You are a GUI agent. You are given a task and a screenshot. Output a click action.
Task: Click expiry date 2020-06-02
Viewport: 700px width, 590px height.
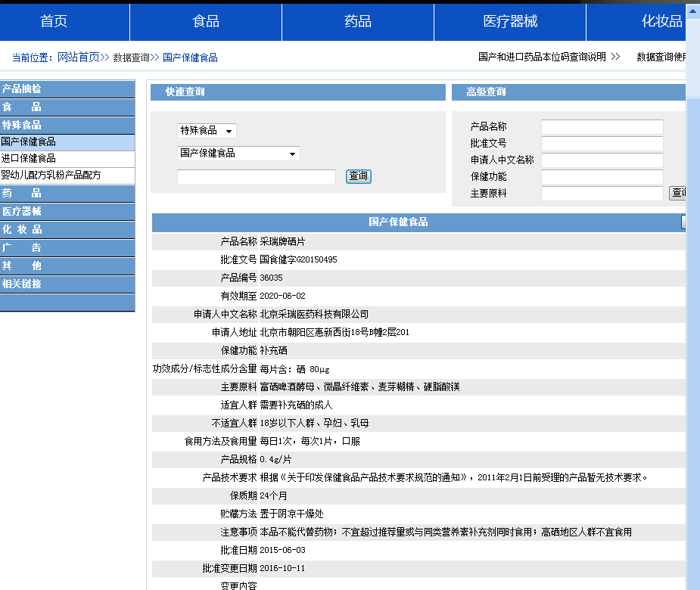282,296
